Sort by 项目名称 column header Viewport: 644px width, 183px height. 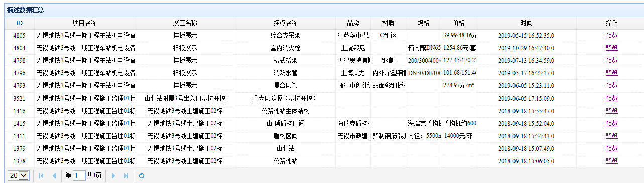click(84, 23)
